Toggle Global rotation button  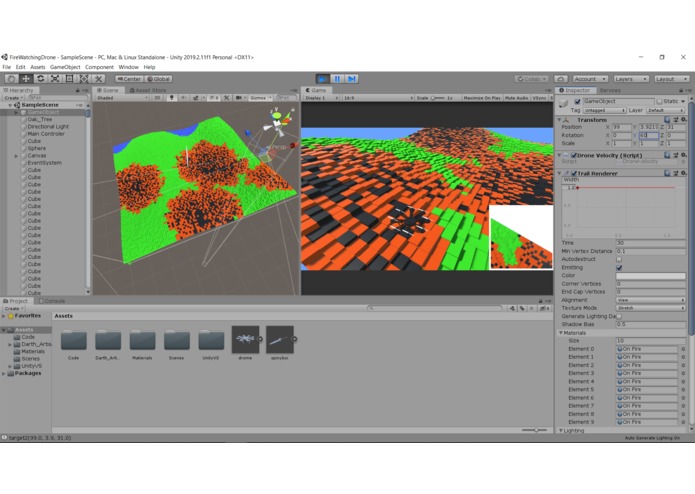(158, 79)
